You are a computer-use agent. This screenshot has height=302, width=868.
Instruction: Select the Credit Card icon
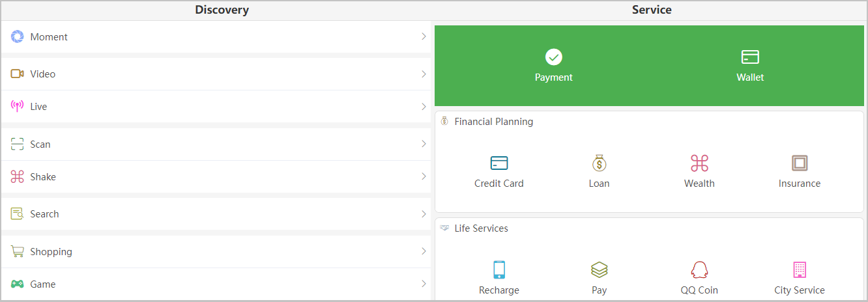(499, 163)
